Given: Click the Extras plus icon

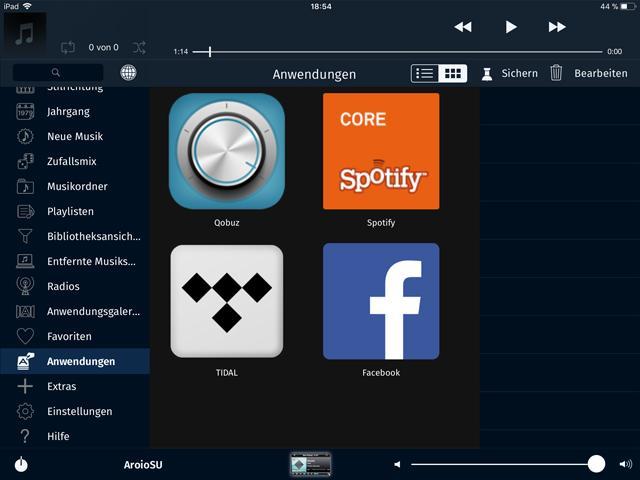Looking at the screenshot, I should point(25,386).
